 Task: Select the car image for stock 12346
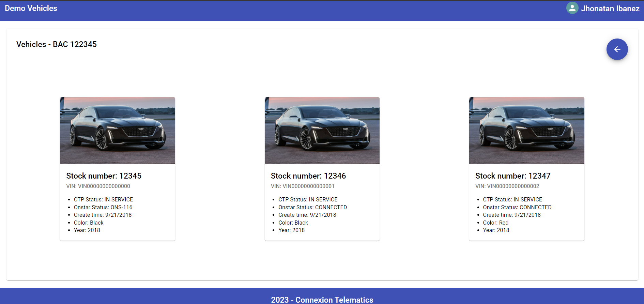coord(322,131)
